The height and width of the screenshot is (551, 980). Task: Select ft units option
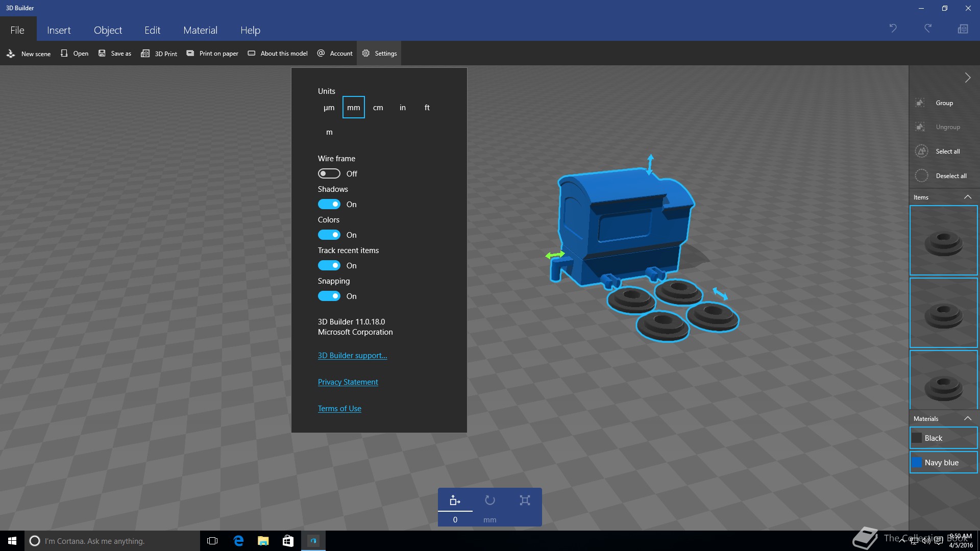[x=427, y=108]
